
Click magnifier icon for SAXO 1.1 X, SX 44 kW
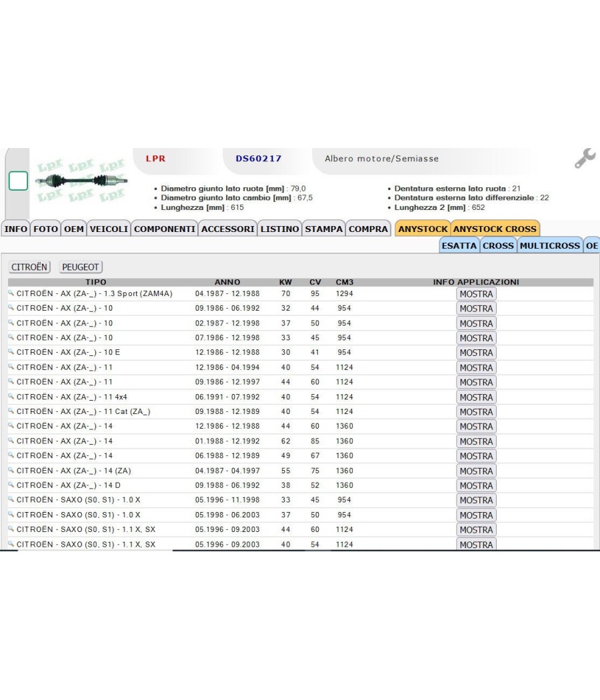pos(11,529)
